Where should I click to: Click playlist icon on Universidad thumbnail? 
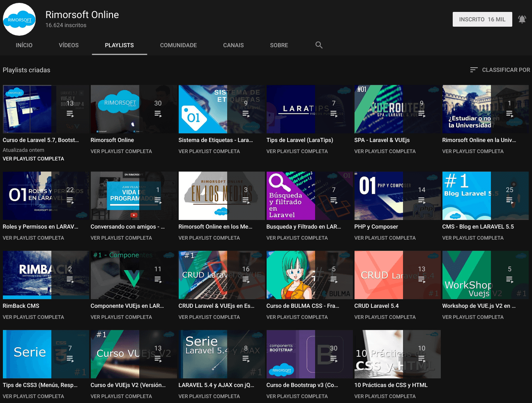coord(509,114)
